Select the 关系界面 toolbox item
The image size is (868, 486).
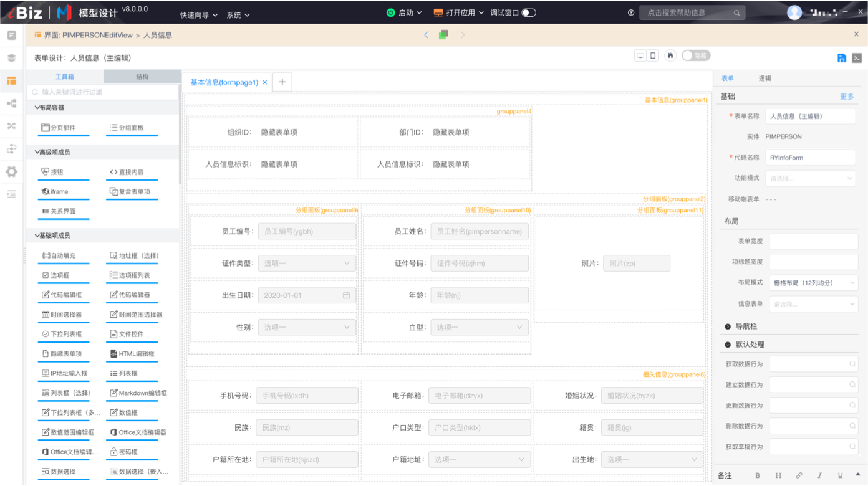click(x=63, y=211)
